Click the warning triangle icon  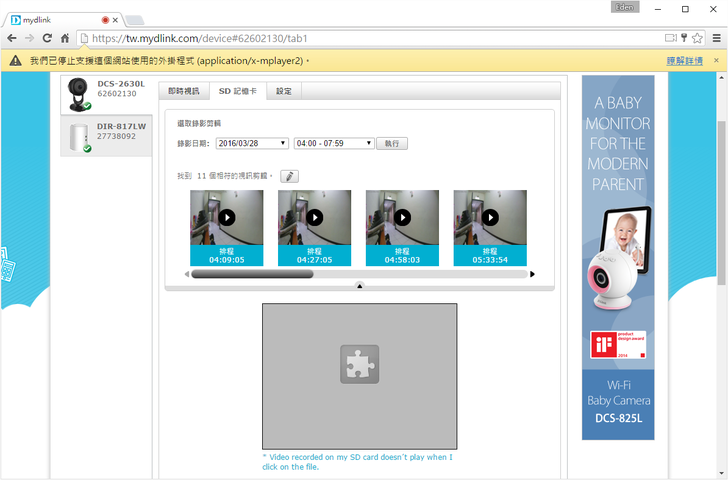pos(15,61)
